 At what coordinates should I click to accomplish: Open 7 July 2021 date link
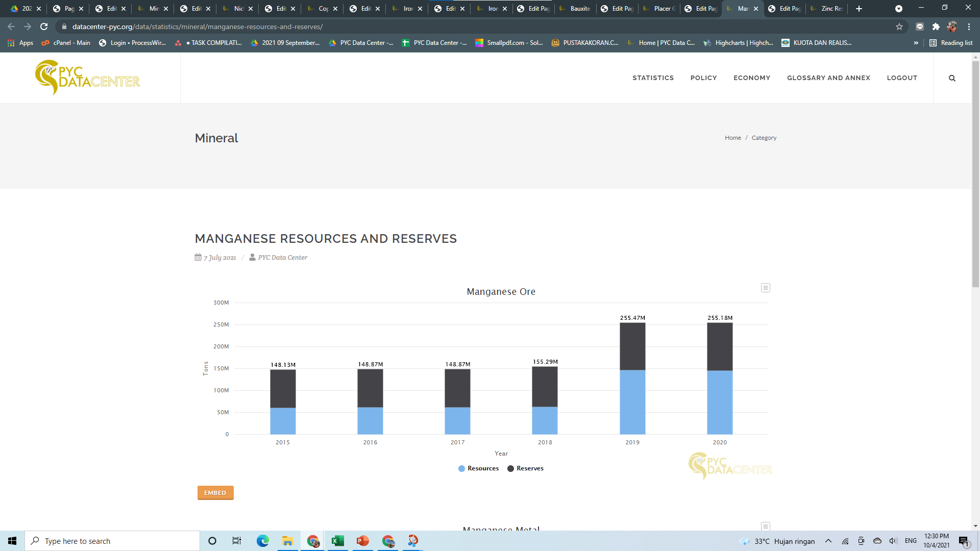tap(219, 258)
